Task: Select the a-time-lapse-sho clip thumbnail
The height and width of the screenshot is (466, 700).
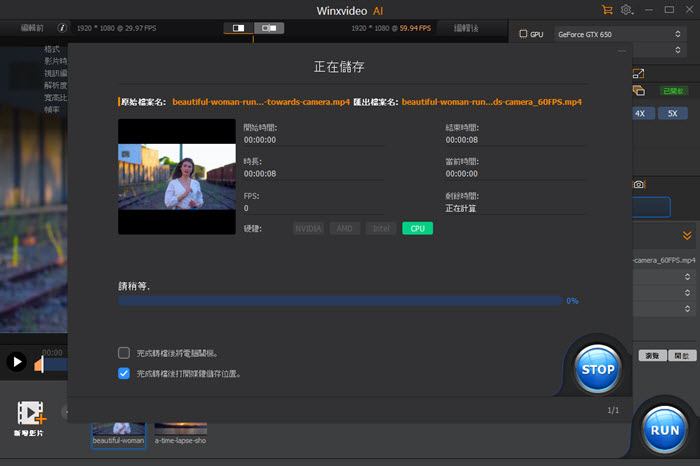Action: point(180,434)
